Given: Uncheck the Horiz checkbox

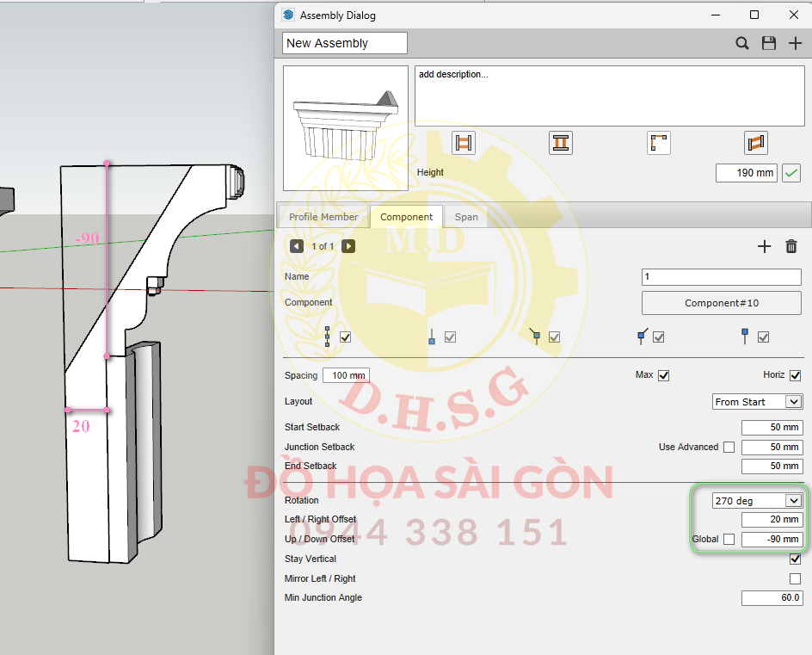Looking at the screenshot, I should coord(795,375).
